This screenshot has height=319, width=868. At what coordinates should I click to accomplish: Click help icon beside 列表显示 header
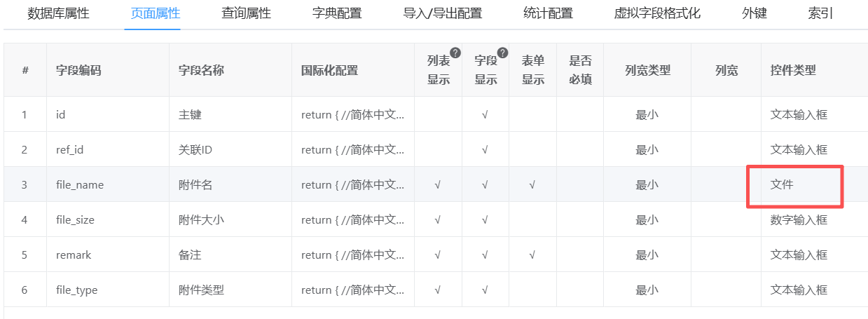pos(455,53)
